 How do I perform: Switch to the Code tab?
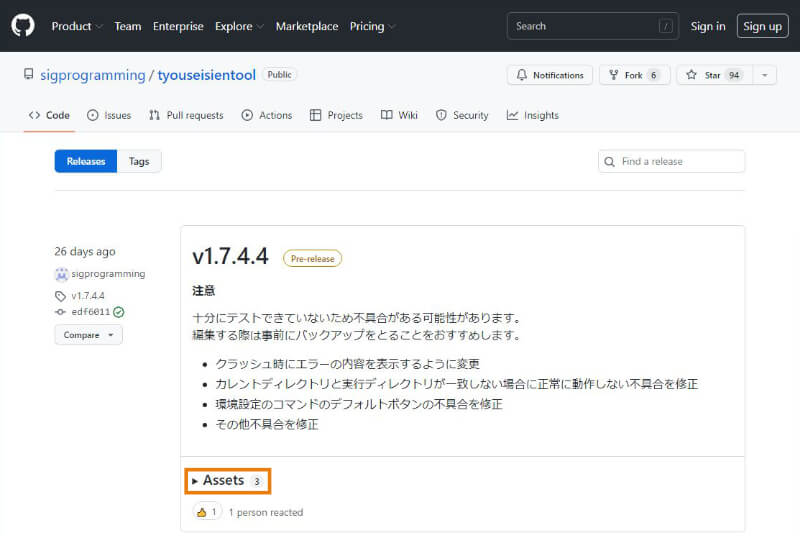[x=49, y=115]
